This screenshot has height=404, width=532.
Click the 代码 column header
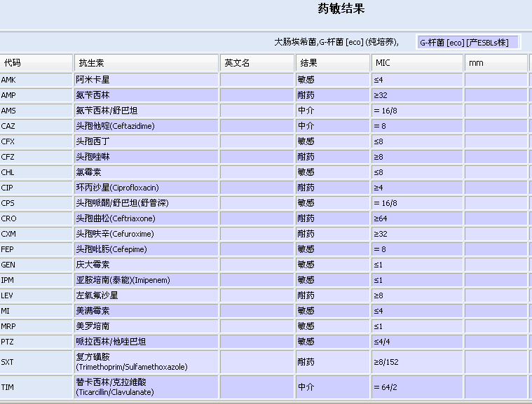click(36, 63)
